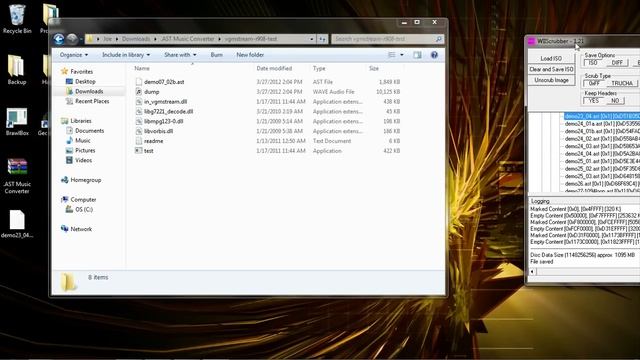Click the Explorer Back arrow button
Image resolution: width=640 pixels, height=360 pixels.
(x=59, y=39)
